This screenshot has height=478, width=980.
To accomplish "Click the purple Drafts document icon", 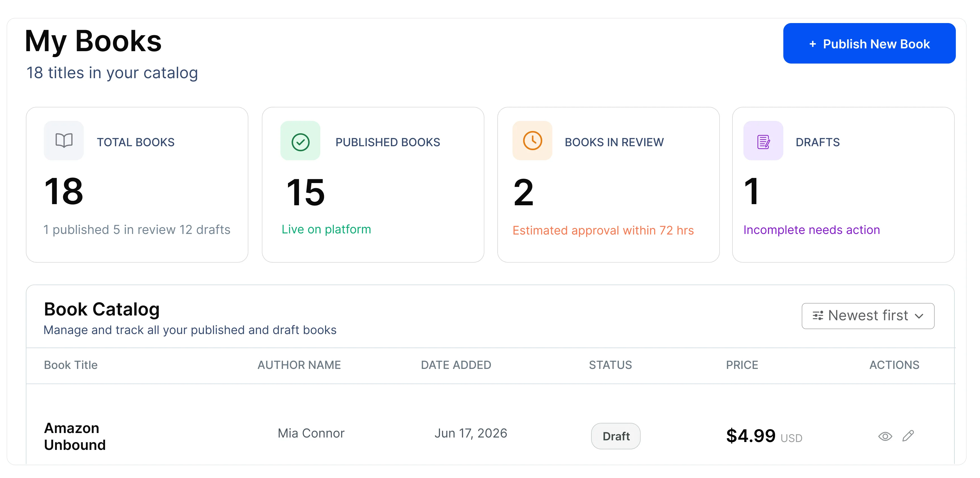I will point(763,142).
